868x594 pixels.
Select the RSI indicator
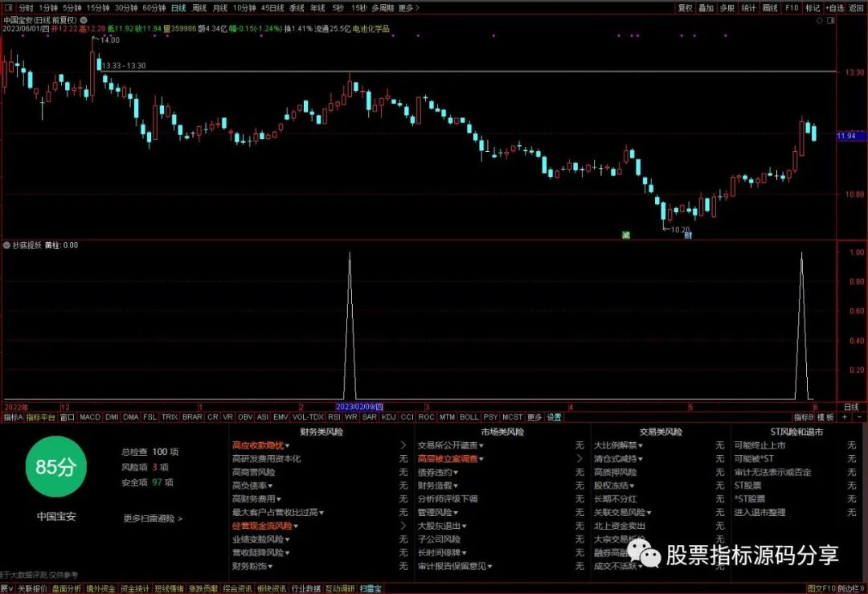tap(334, 417)
